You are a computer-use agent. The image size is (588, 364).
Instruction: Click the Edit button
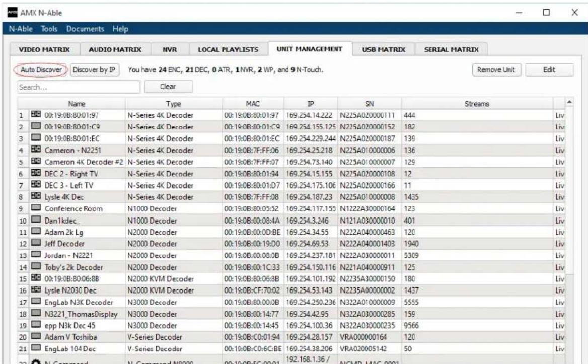[x=549, y=70]
